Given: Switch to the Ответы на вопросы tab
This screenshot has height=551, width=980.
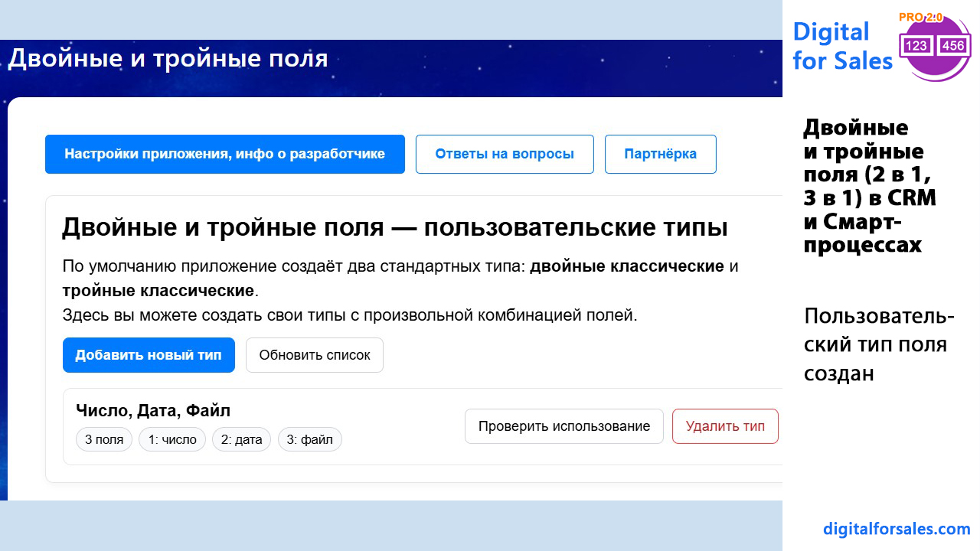Looking at the screenshot, I should click(x=505, y=154).
